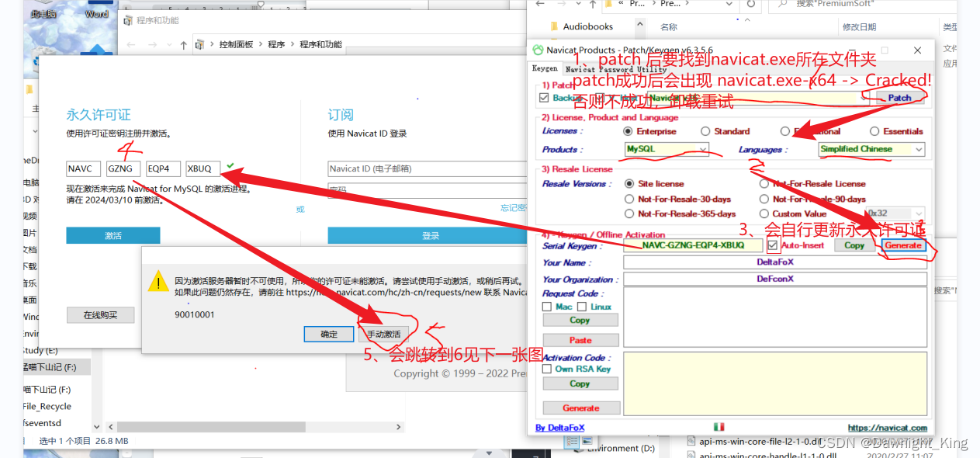Toggle the Auto-Insert checkbox
This screenshot has width=980, height=458.
pos(773,245)
